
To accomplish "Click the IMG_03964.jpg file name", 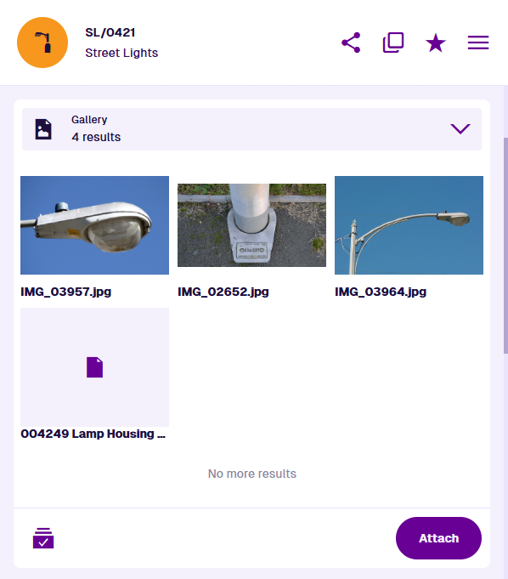I will (x=380, y=292).
